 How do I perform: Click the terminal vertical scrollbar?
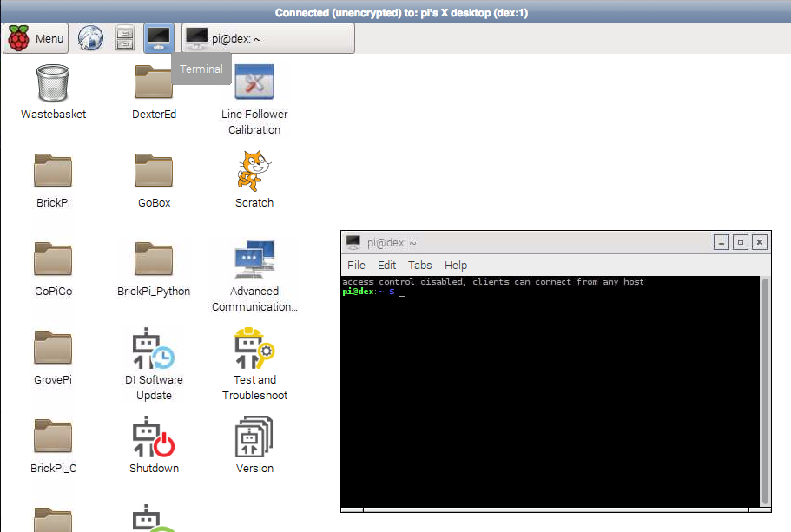(x=765, y=391)
